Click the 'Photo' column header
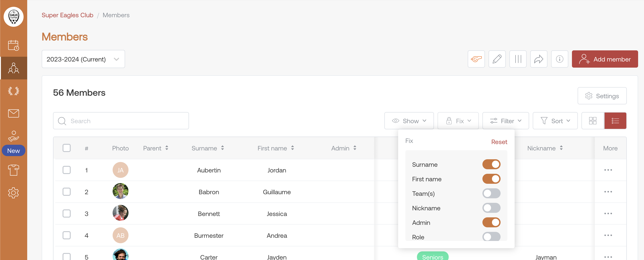Image resolution: width=644 pixels, height=260 pixels. tap(120, 148)
